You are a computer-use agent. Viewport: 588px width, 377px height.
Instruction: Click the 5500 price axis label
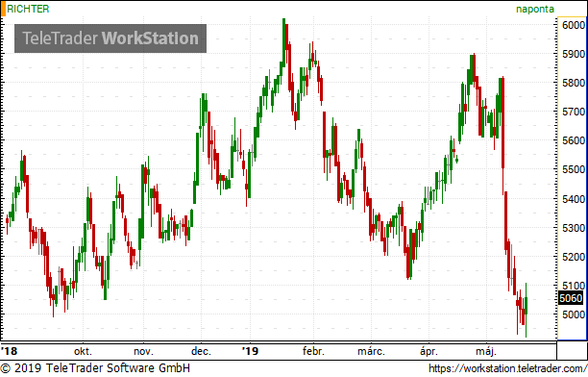(574, 169)
